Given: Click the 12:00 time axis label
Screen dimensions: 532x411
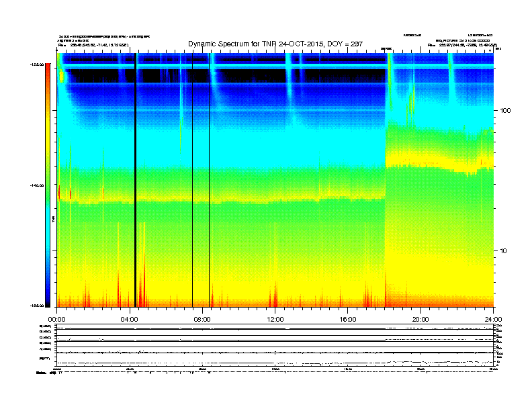Looking at the screenshot, I should pos(275,320).
